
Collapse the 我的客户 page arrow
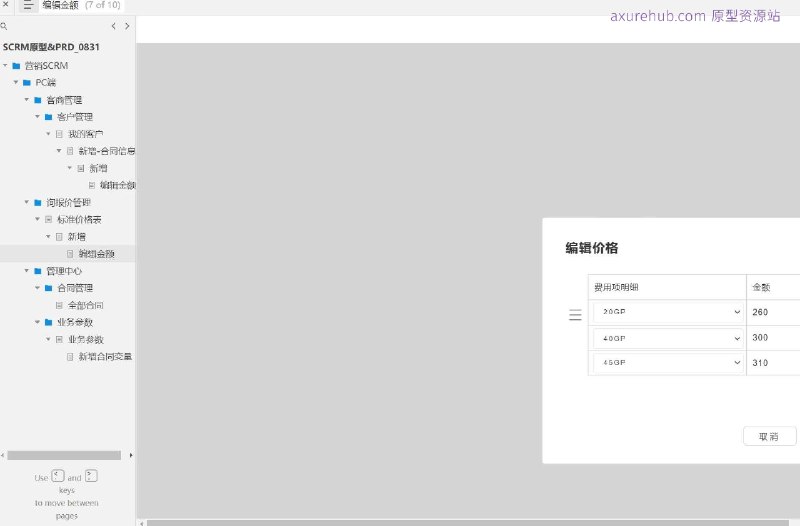pos(48,134)
